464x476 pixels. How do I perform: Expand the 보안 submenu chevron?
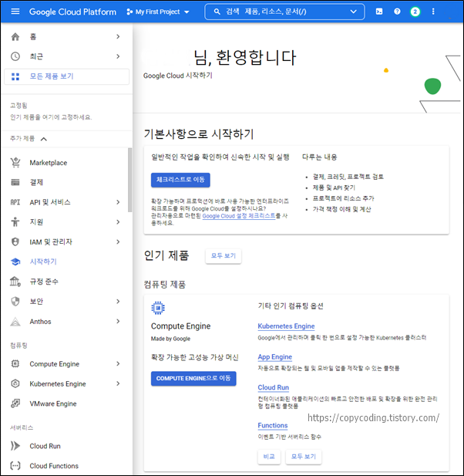click(x=118, y=301)
